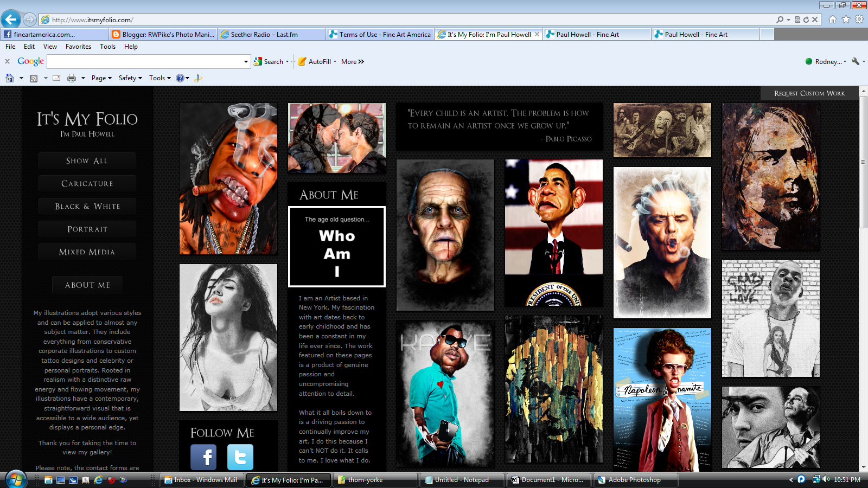Open the File menu
Image resolution: width=868 pixels, height=488 pixels.
10,47
